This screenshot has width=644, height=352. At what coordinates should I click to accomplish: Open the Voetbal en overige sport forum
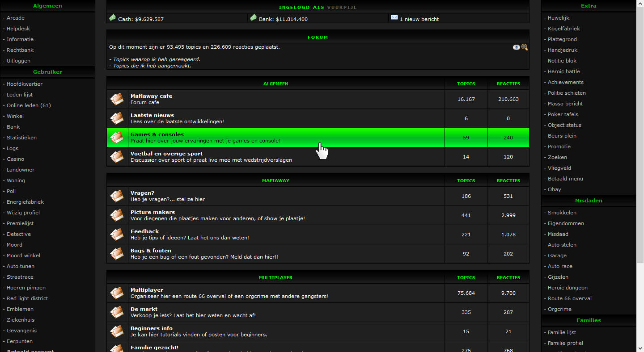[166, 154]
